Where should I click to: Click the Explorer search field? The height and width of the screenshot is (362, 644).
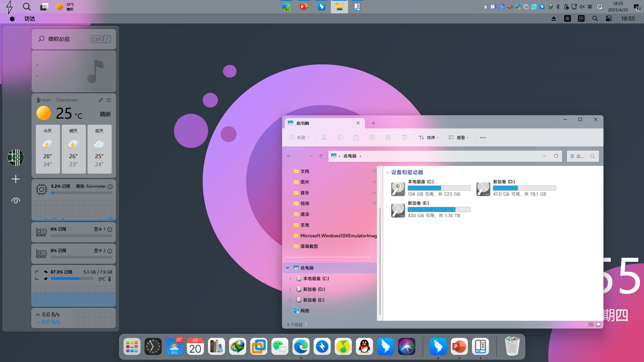point(583,156)
